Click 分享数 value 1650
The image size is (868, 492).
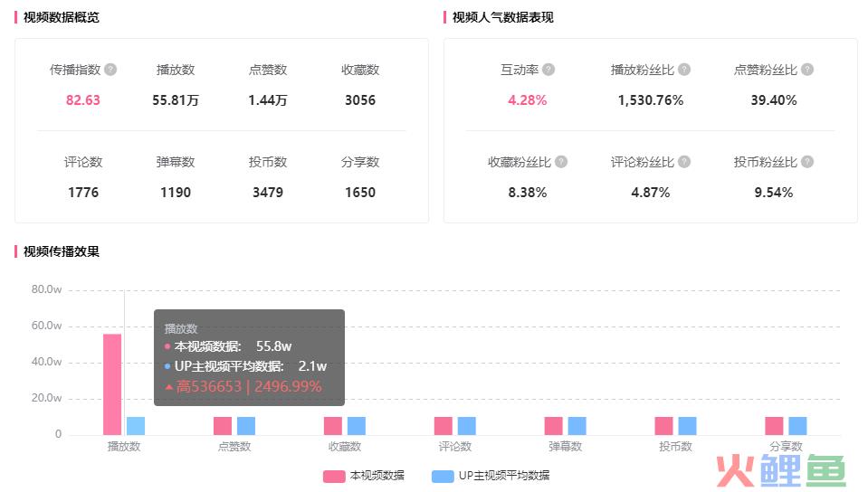tap(360, 193)
